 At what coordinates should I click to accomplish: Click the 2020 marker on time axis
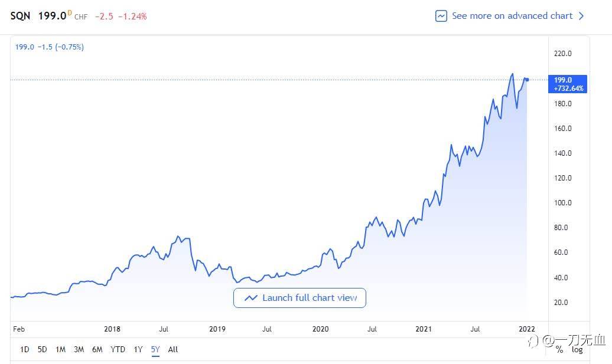click(320, 329)
